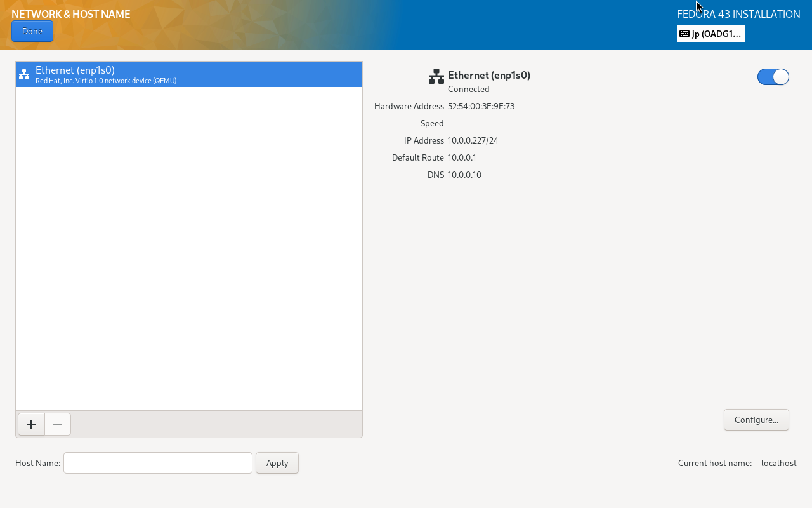The height and width of the screenshot is (508, 812).
Task: Click the IP address value 10.0.0.227/24
Action: point(473,140)
